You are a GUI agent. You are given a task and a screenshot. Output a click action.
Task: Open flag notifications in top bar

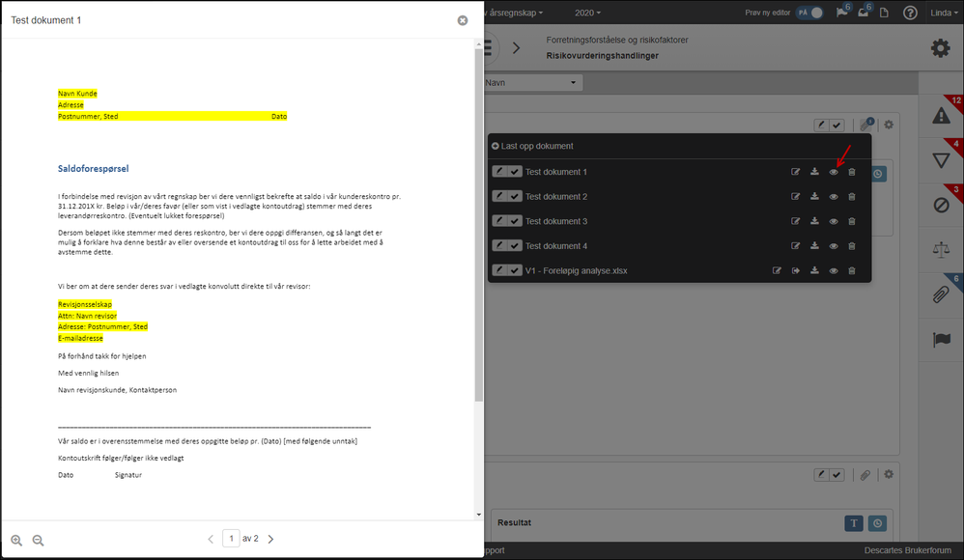pyautogui.click(x=842, y=13)
